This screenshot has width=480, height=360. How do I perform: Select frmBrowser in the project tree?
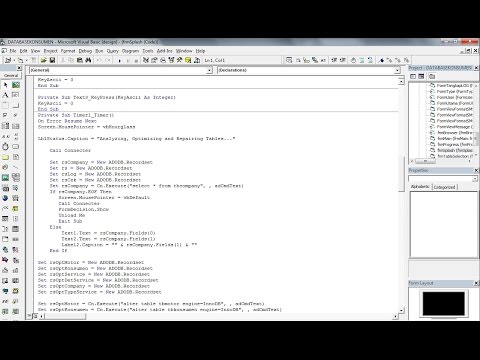point(451,133)
